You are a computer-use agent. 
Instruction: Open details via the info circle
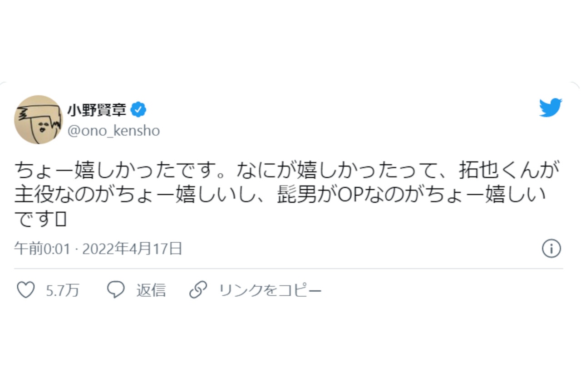pos(551,249)
